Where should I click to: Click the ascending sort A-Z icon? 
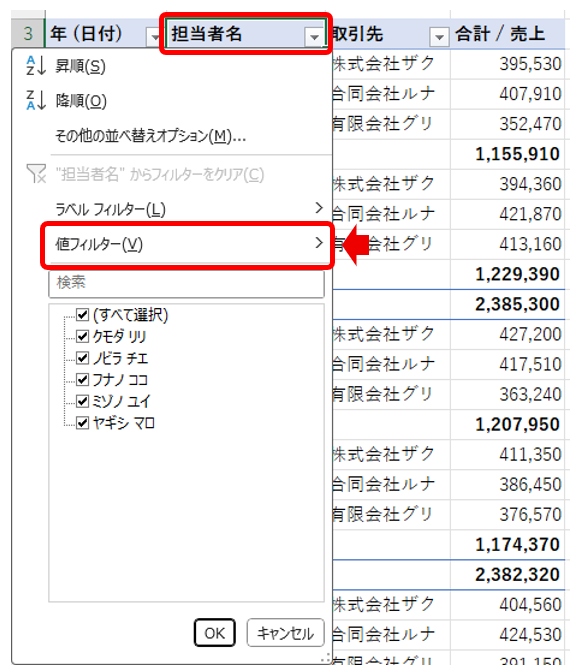(x=36, y=65)
